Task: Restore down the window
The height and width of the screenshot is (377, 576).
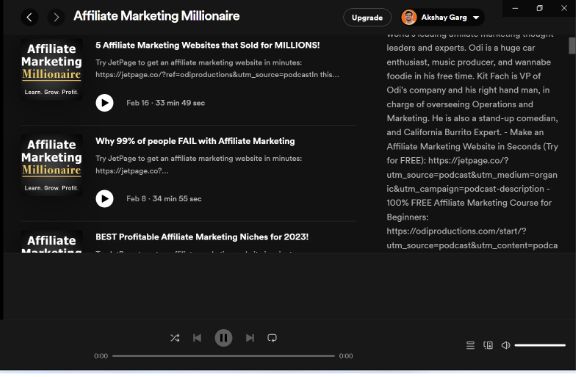Action: [540, 8]
